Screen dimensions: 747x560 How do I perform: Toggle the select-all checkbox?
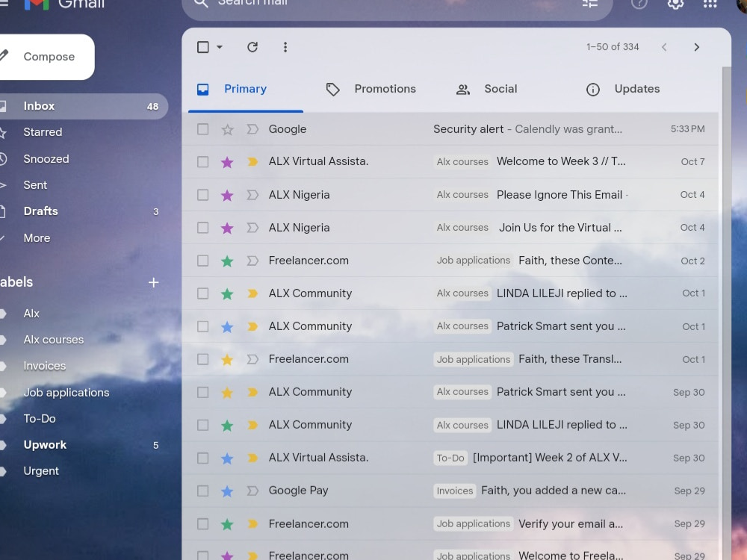click(203, 46)
